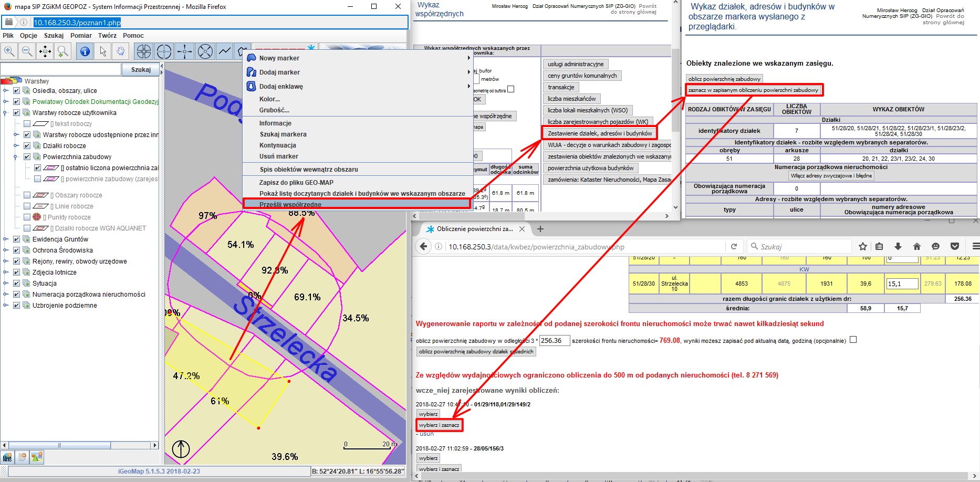
Task: Click the Add WMS layer icon
Action: [x=7, y=457]
